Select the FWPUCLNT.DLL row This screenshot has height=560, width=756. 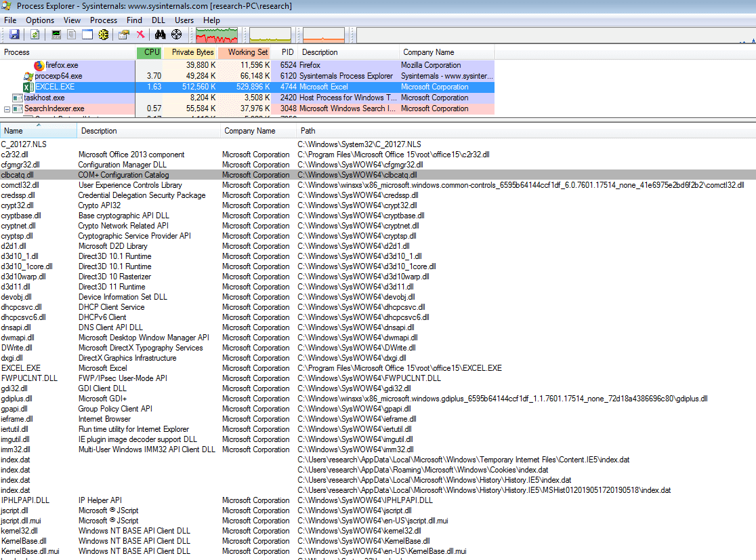[378, 378]
